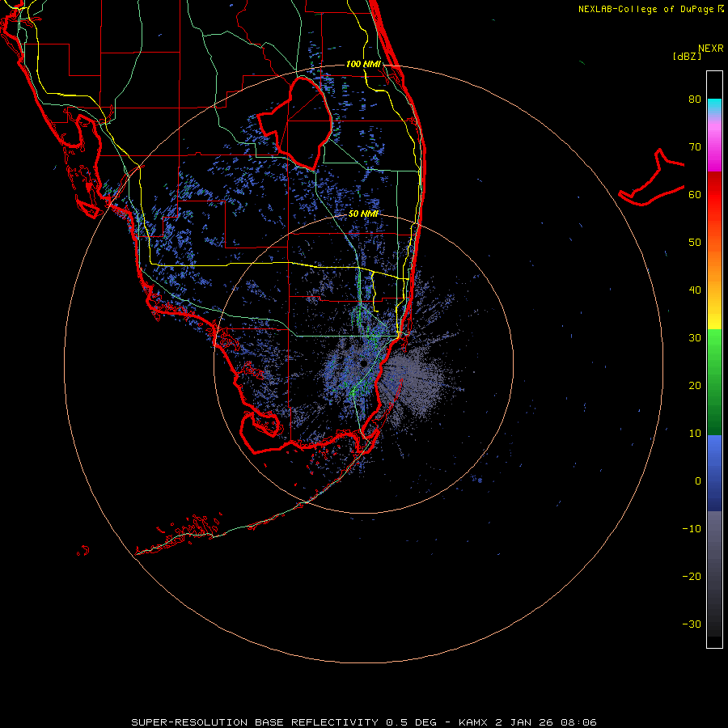Click the green band on the color scale
Viewport: 728px width, 728px height.
click(714, 382)
